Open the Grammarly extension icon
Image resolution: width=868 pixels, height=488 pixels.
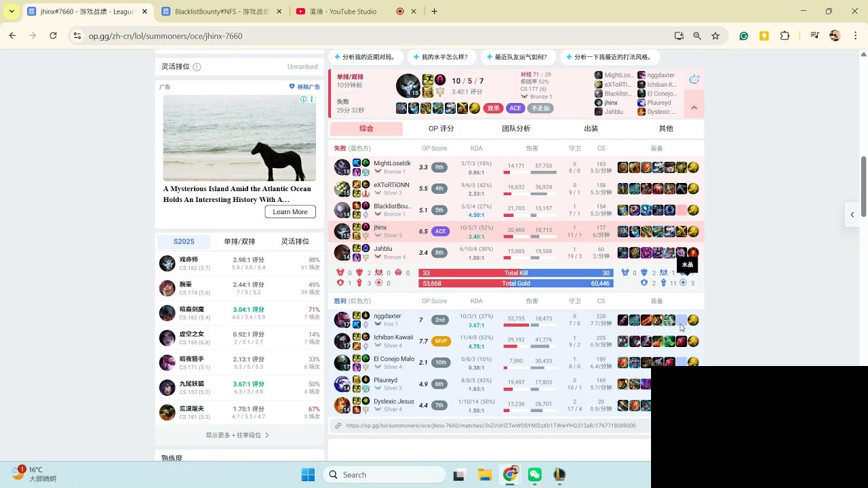[x=744, y=36]
